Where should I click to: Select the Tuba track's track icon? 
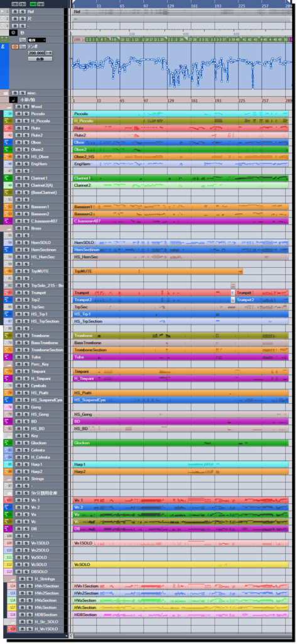tap(8, 357)
